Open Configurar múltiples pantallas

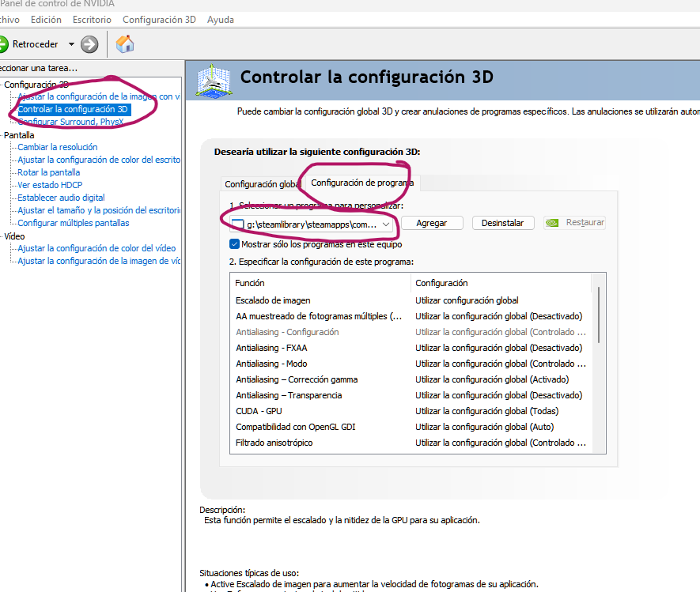(74, 223)
